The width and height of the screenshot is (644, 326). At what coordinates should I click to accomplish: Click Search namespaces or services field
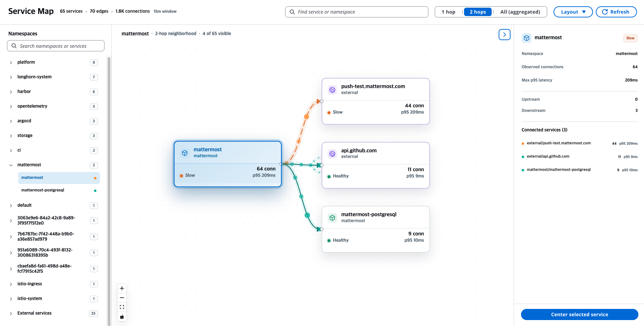pyautogui.click(x=56, y=46)
